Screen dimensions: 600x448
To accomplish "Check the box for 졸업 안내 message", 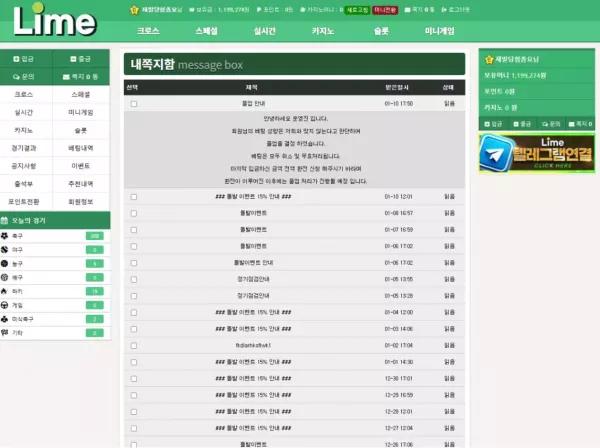I will click(133, 103).
